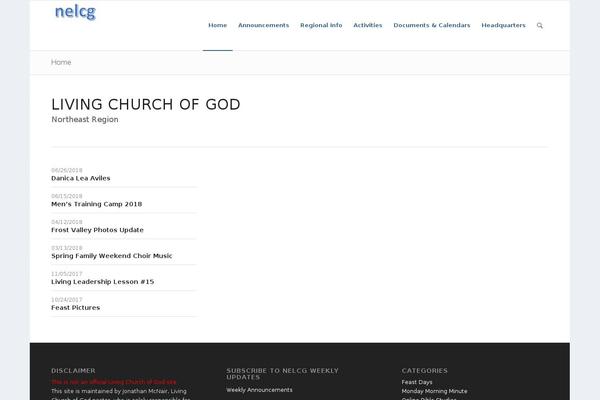600x400 pixels.
Task: Click the Weekly Announcements footer link
Action: point(259,390)
